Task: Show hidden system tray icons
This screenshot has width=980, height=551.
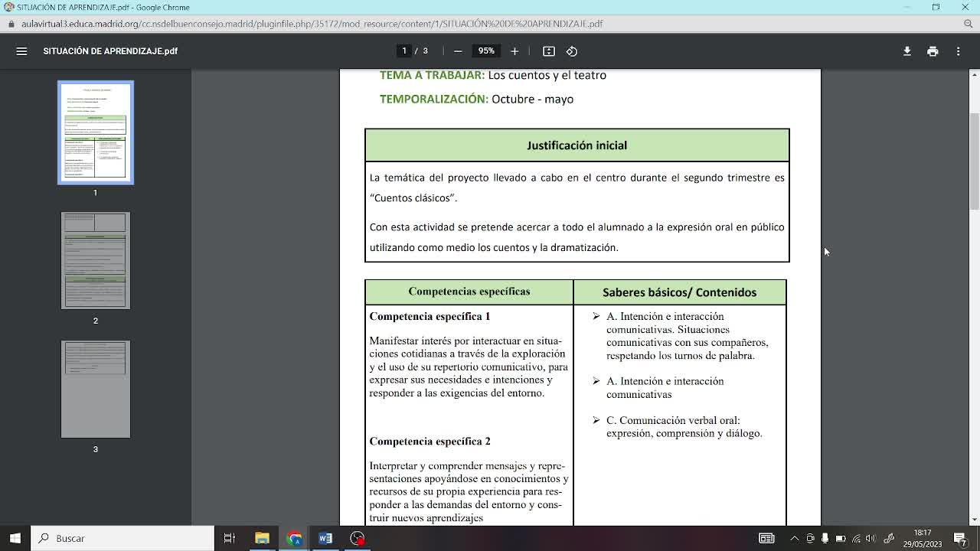Action: [794, 538]
